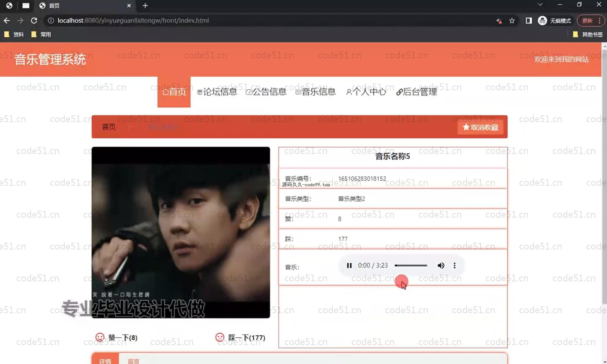Screen dimensions: 607x364
Task: Click the 0:00 / 3:23 time display
Action: (373, 265)
